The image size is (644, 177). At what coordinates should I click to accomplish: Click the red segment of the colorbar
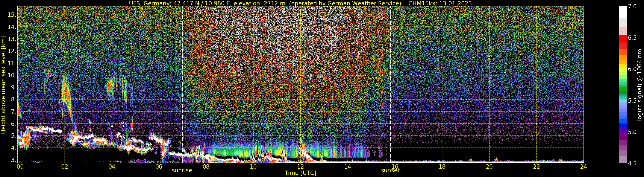[x=623, y=39]
